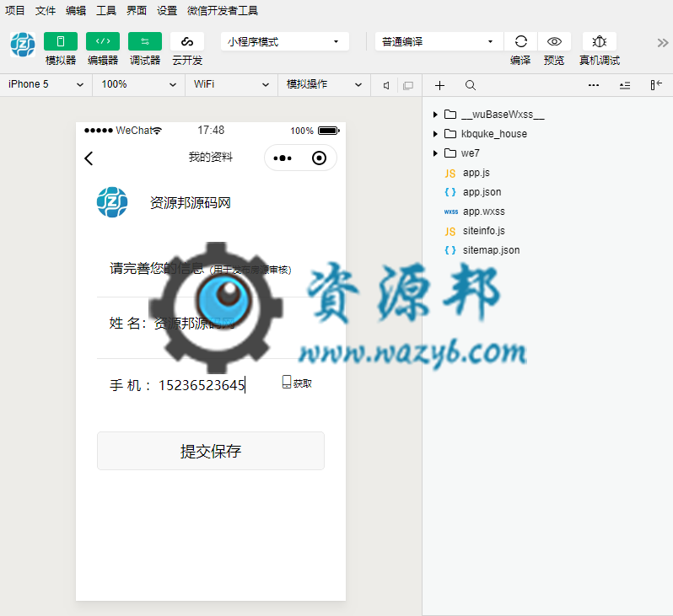The width and height of the screenshot is (673, 616).
Task: Toggle the simulator (模拟器) panel button
Action: tap(61, 41)
